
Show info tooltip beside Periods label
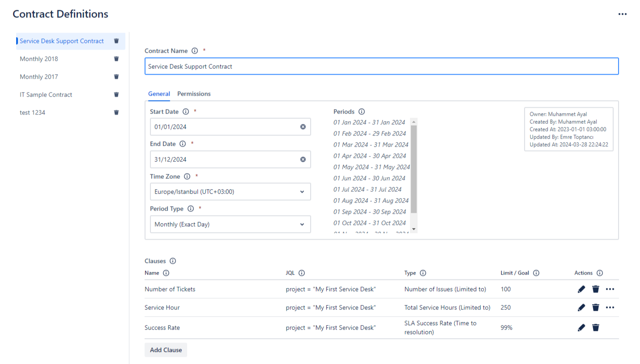(x=362, y=112)
